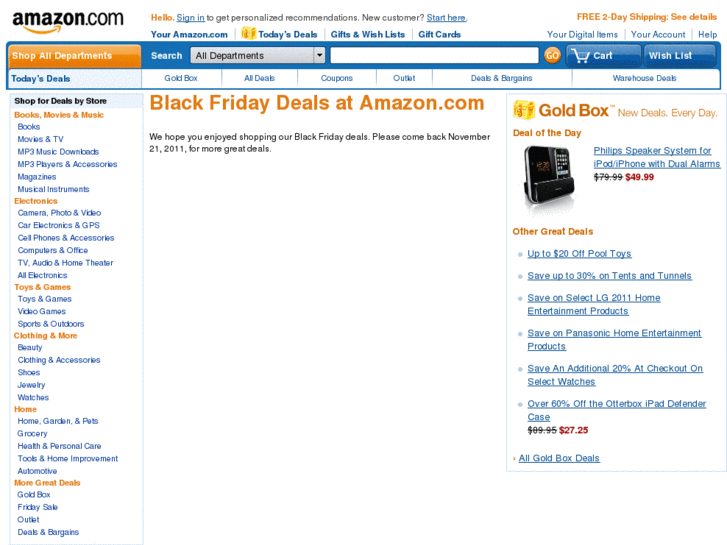Click the orange GO search button

pos(552,56)
